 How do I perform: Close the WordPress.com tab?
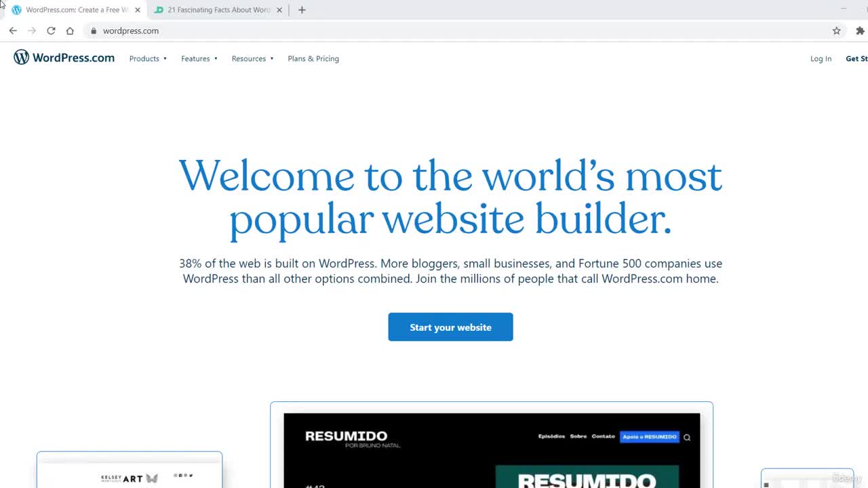(x=138, y=10)
